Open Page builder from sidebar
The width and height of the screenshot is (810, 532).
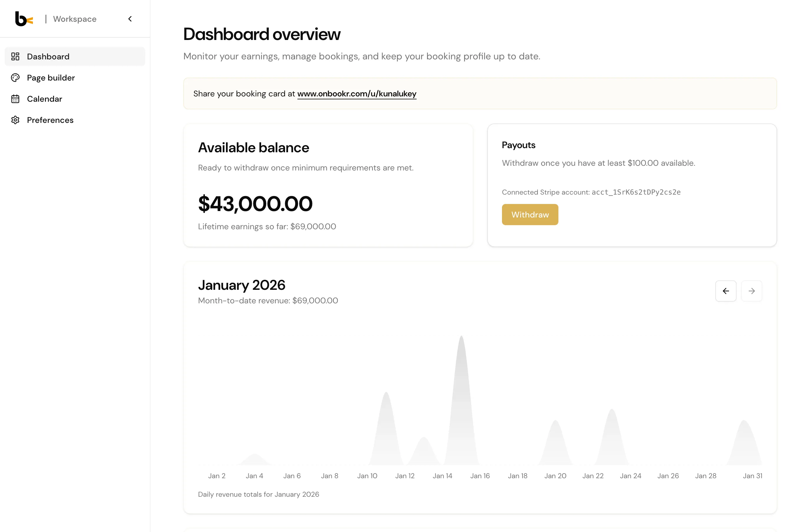[x=51, y=78]
